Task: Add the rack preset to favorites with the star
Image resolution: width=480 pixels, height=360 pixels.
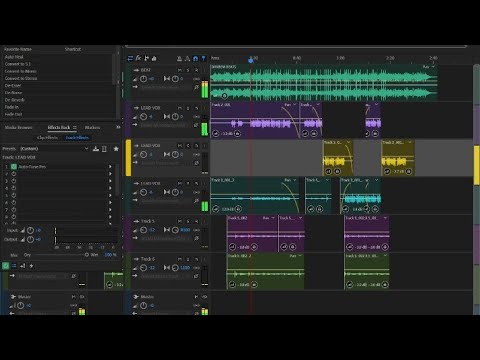Action: 116,149
